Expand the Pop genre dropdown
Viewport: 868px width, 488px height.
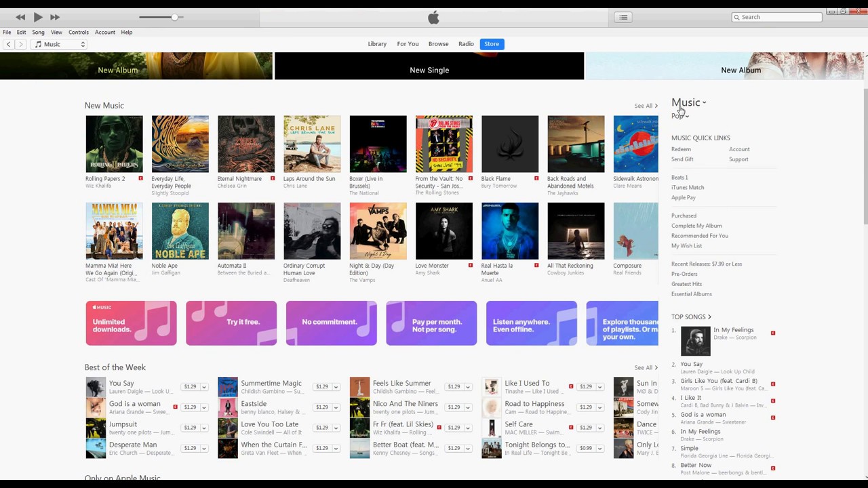point(680,116)
